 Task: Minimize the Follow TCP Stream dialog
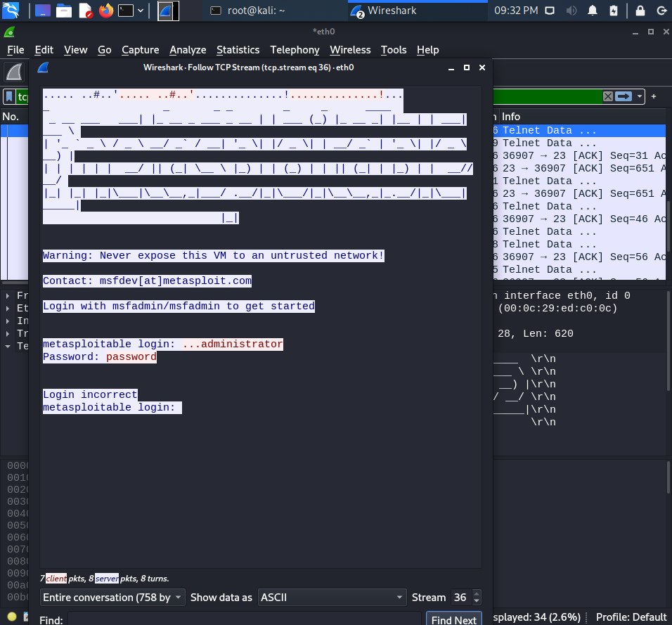[x=451, y=67]
